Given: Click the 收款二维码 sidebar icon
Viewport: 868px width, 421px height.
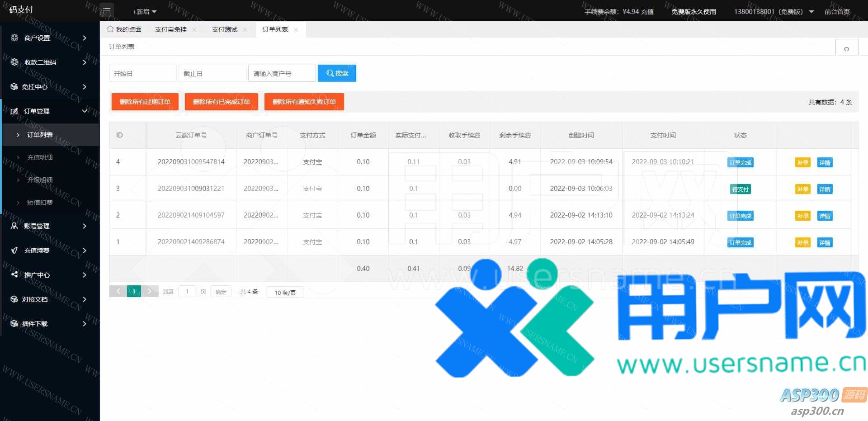Looking at the screenshot, I should tap(14, 62).
